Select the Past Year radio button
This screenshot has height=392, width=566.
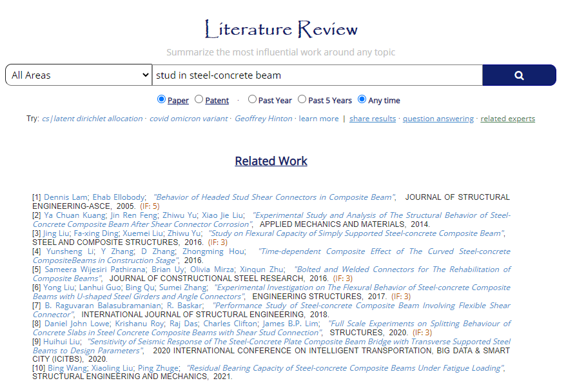pyautogui.click(x=252, y=99)
